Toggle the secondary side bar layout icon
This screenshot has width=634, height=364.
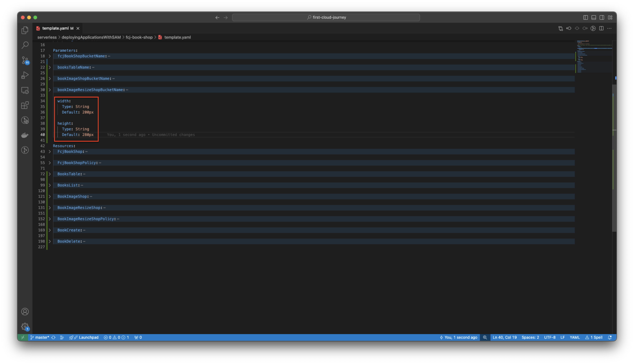tap(602, 17)
